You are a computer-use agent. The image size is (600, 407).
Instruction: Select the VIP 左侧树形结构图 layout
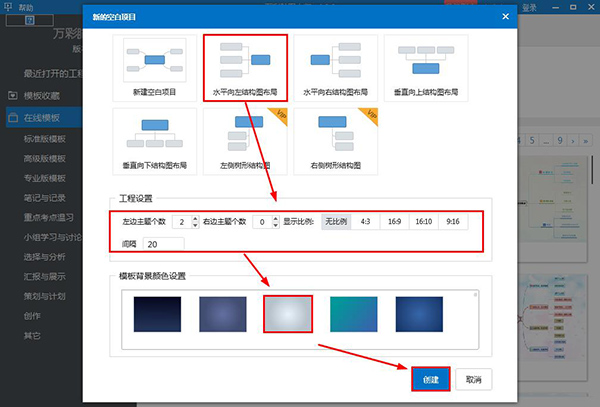(x=245, y=142)
